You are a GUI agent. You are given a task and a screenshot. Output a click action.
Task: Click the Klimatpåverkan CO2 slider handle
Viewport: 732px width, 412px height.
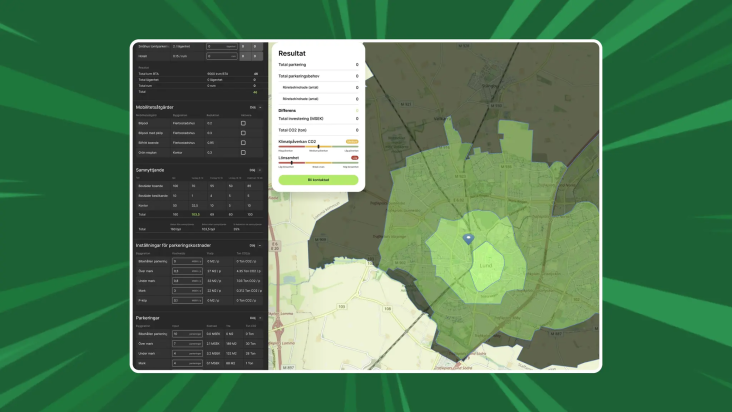319,147
